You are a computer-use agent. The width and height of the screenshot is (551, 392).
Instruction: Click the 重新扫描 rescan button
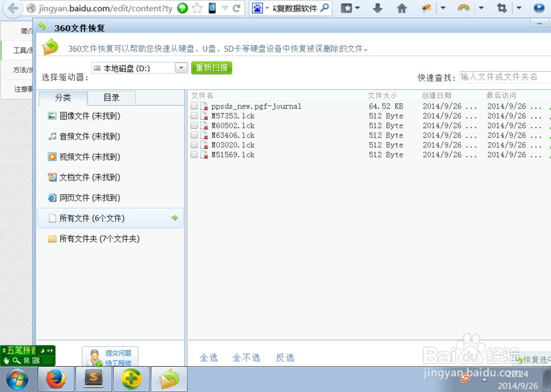[212, 67]
